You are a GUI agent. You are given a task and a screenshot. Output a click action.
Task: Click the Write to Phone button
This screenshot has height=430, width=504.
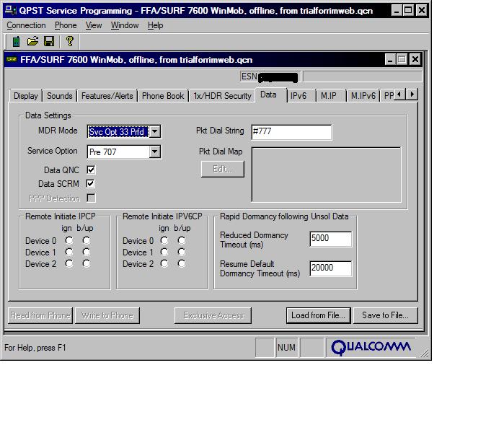pyautogui.click(x=107, y=315)
